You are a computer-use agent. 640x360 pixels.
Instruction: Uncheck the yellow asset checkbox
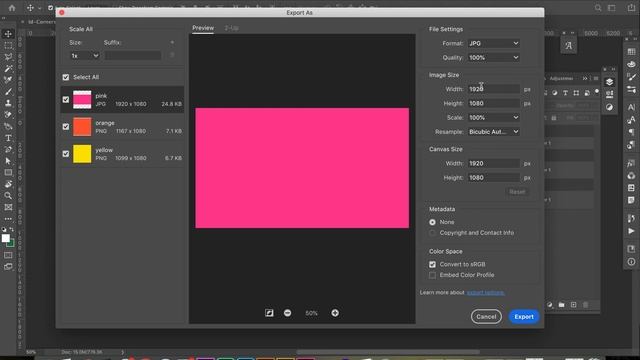pos(66,154)
